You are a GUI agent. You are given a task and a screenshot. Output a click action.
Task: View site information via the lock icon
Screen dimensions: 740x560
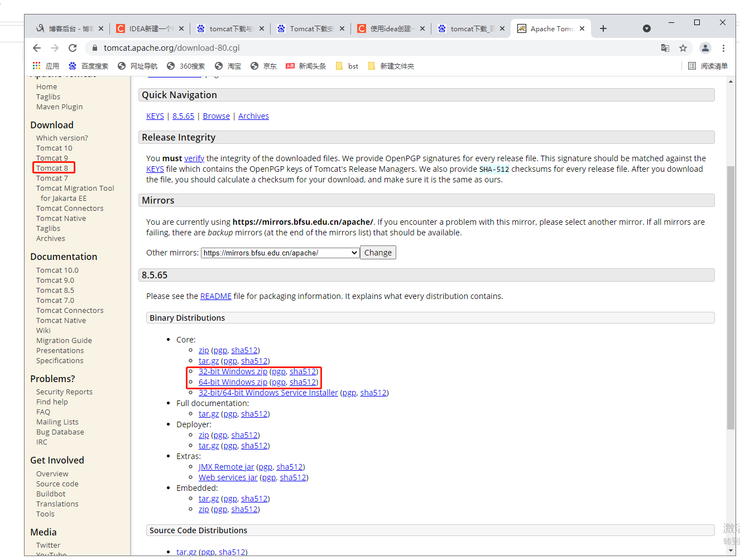[95, 48]
